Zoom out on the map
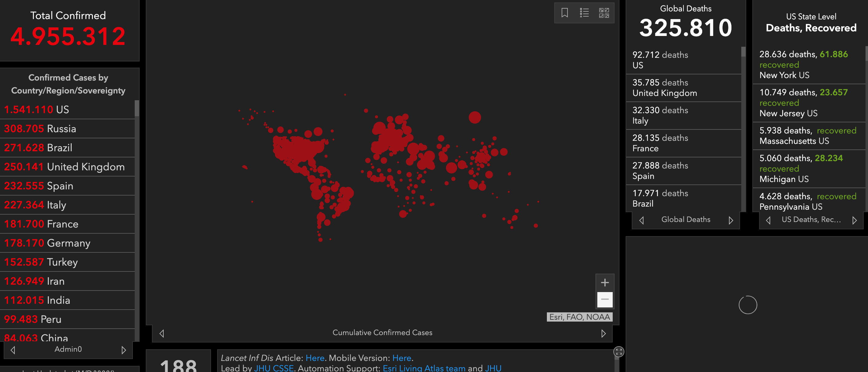The image size is (868, 372). pos(604,299)
